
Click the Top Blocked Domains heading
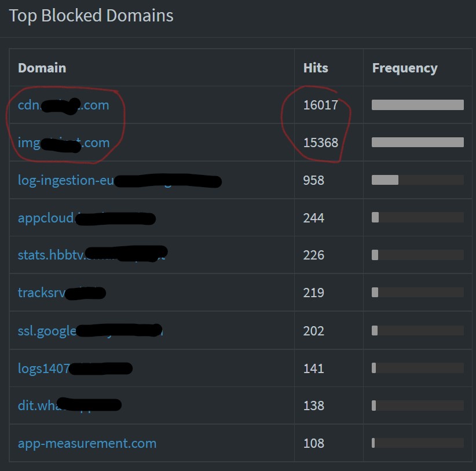[91, 16]
